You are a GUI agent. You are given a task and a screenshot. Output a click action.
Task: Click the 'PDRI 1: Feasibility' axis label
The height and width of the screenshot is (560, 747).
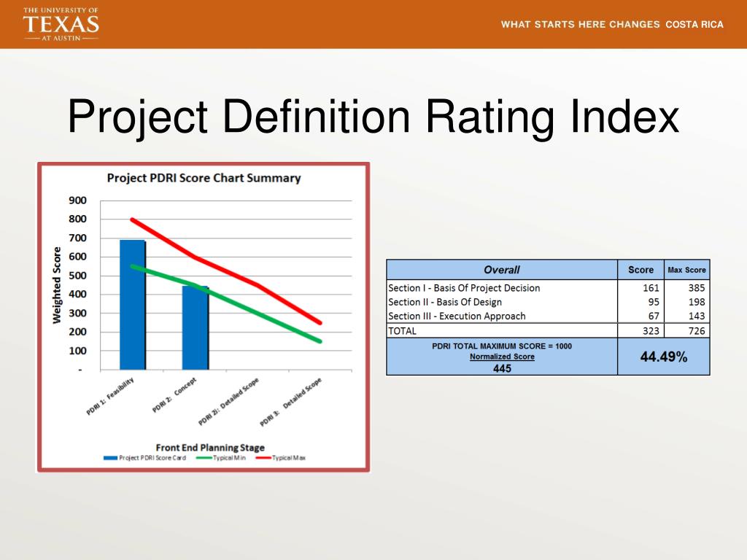coord(110,396)
